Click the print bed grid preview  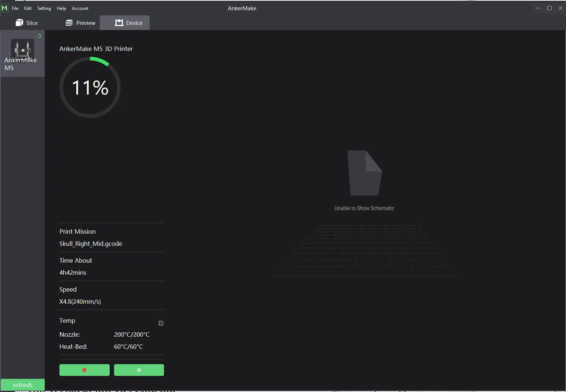pyautogui.click(x=364, y=251)
